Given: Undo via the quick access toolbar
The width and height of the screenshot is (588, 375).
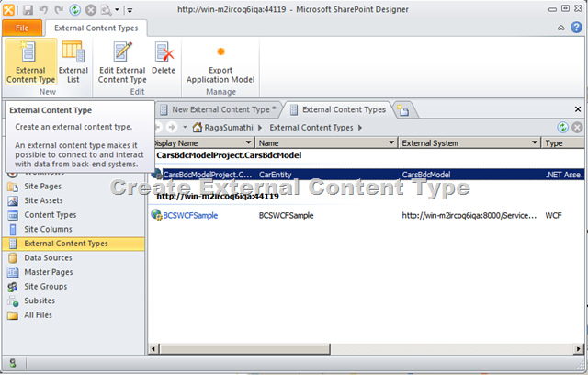Looking at the screenshot, I should click(43, 9).
